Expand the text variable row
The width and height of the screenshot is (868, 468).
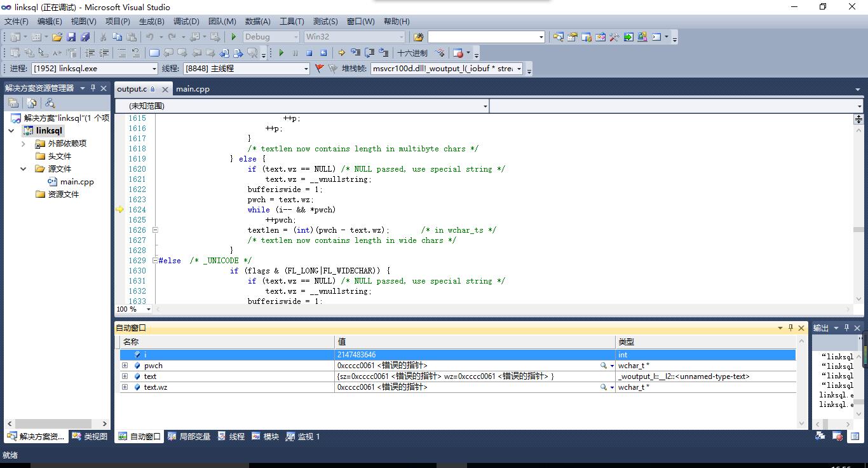(125, 376)
